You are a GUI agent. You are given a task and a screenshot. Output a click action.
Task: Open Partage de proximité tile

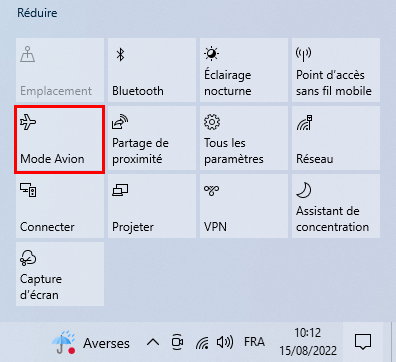152,138
